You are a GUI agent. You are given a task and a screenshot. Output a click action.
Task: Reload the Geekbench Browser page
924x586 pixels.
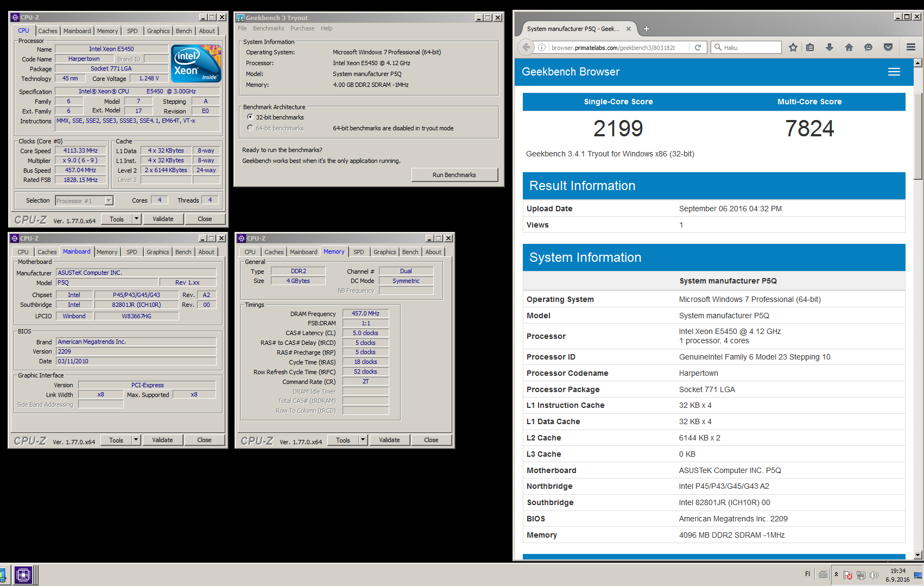point(698,47)
